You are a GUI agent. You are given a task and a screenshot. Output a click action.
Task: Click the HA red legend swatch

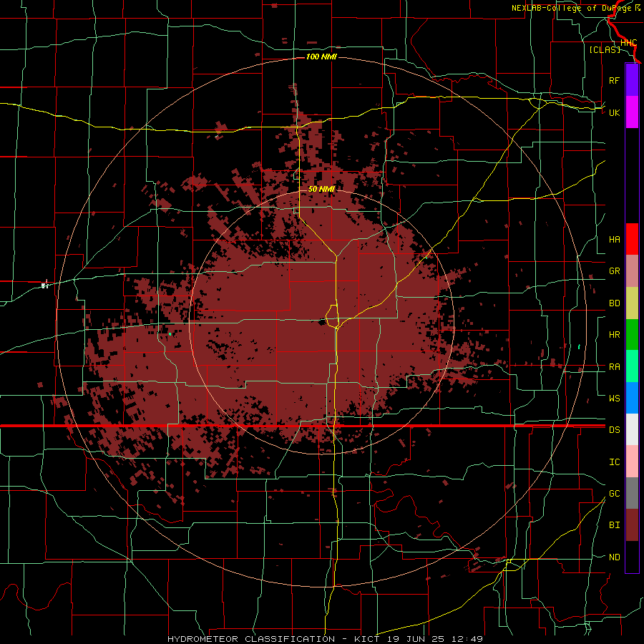pos(632,239)
